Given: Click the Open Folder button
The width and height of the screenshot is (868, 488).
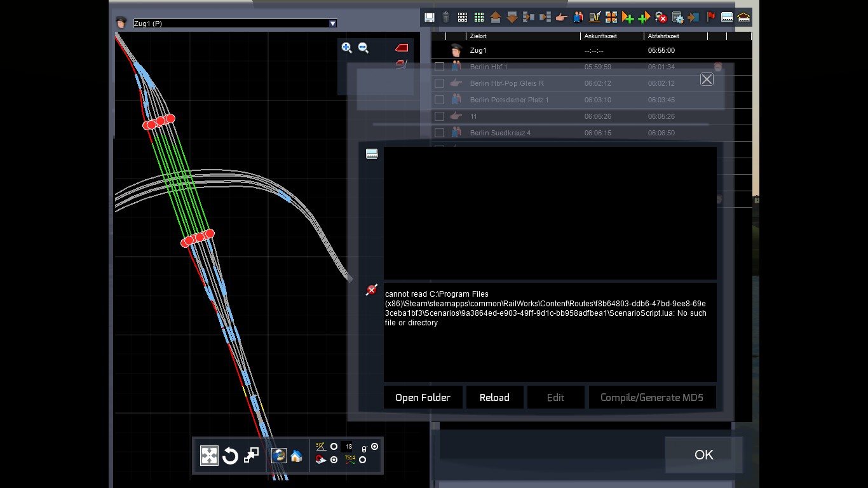Looking at the screenshot, I should [x=423, y=398].
